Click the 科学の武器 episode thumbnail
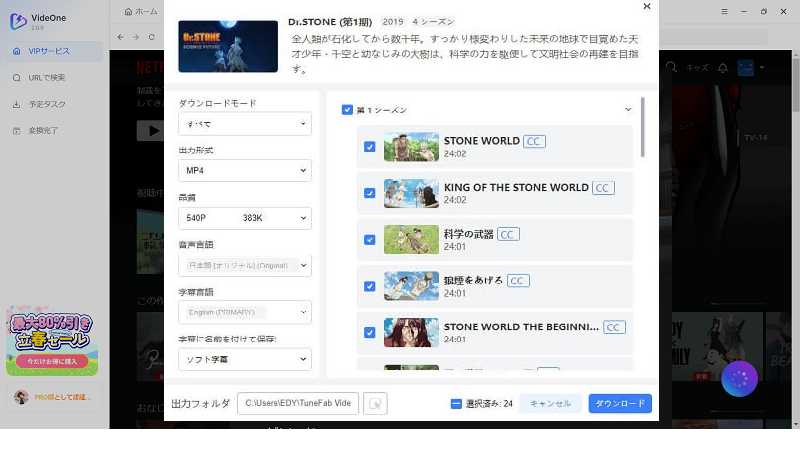Image resolution: width=800 pixels, height=452 pixels. pyautogui.click(x=411, y=240)
